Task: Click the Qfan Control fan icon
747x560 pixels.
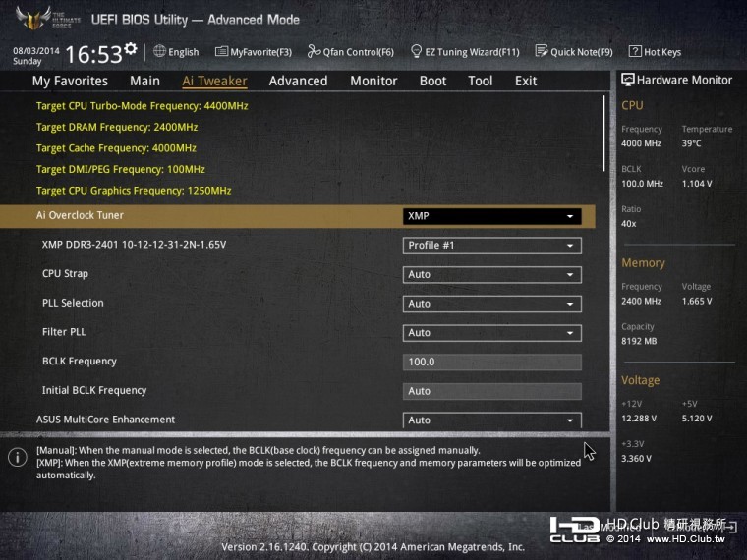Action: click(313, 51)
